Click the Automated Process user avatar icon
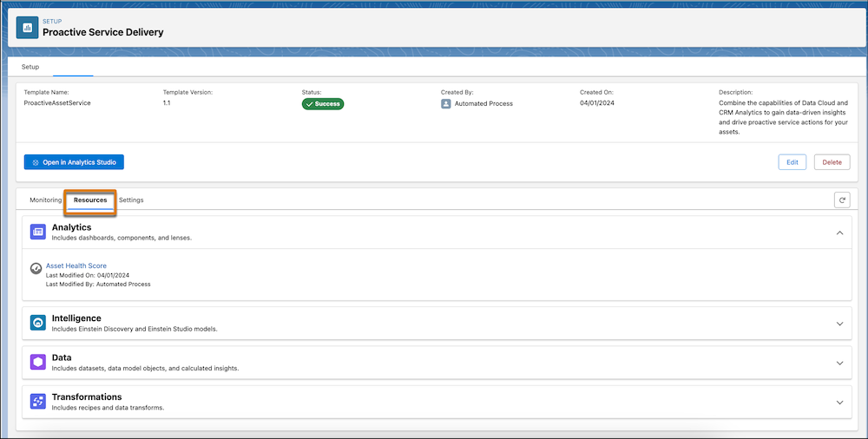This screenshot has width=868, height=439. pyautogui.click(x=445, y=103)
